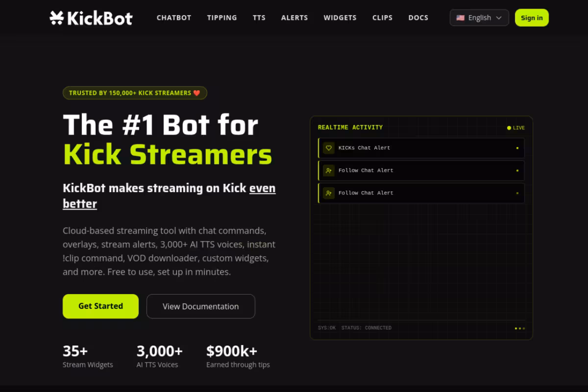The width and height of the screenshot is (588, 392).
Task: Open the WIDGETS nav item
Action: [340, 18]
